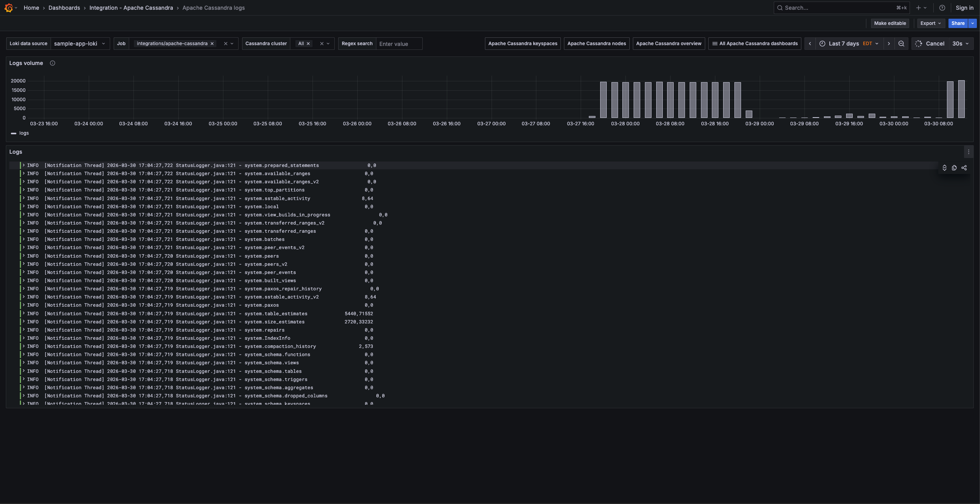Click the Make editable button
Viewport: 980px width, 504px height.
(x=890, y=23)
